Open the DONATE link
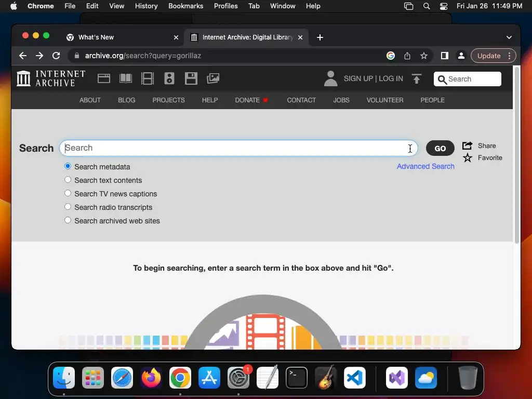This screenshot has width=532, height=399. point(247,100)
